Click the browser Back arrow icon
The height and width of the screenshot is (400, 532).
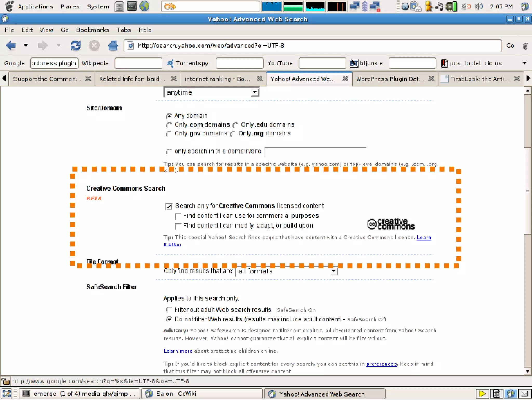click(x=11, y=46)
